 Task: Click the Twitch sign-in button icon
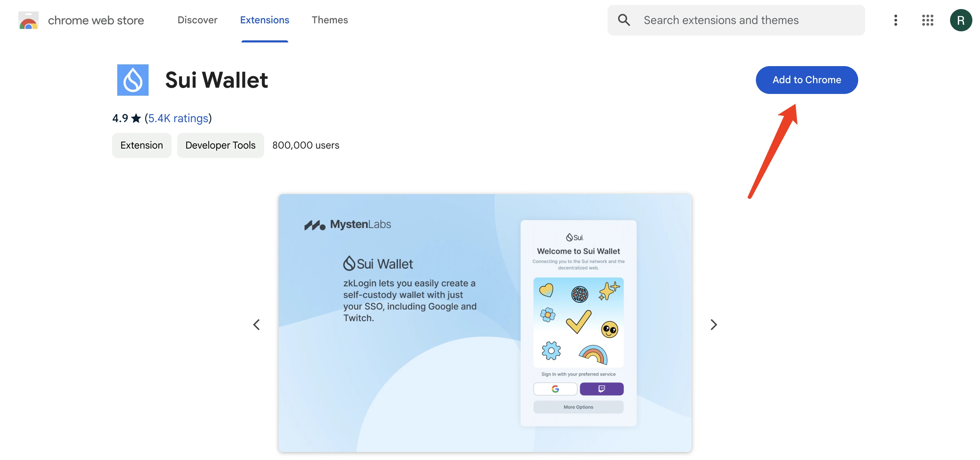coord(601,389)
